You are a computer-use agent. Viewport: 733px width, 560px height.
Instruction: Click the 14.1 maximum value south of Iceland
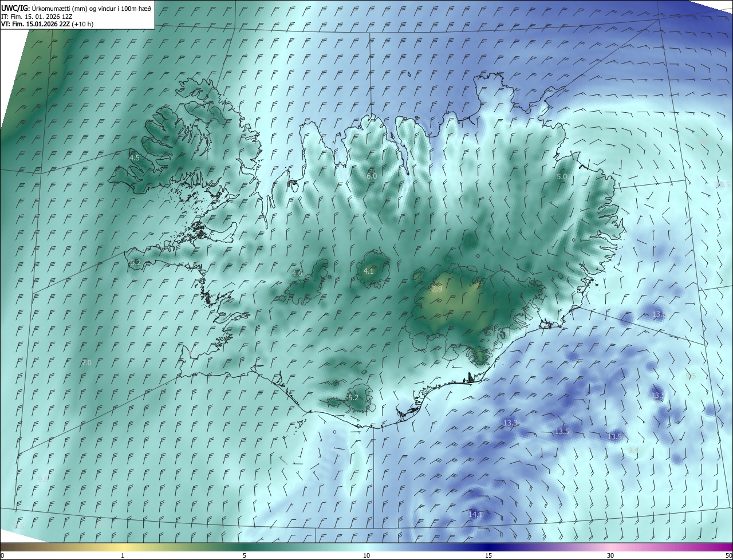point(476,514)
